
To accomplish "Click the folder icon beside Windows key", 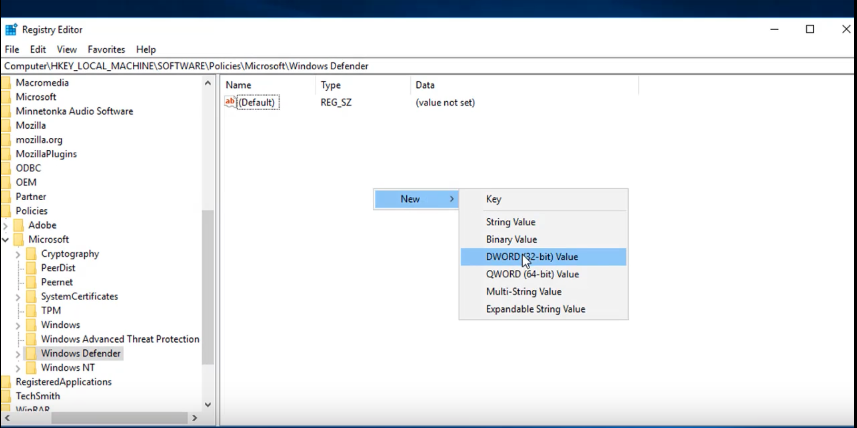I will point(31,325).
